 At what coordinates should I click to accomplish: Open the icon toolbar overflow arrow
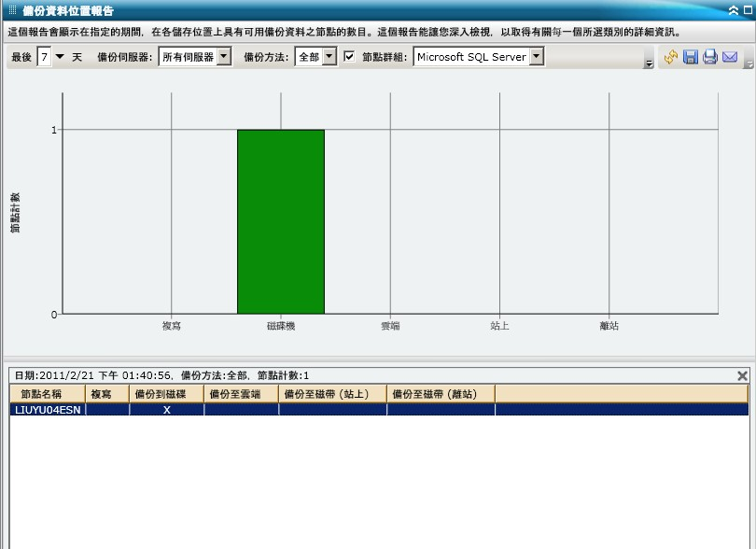point(749,63)
